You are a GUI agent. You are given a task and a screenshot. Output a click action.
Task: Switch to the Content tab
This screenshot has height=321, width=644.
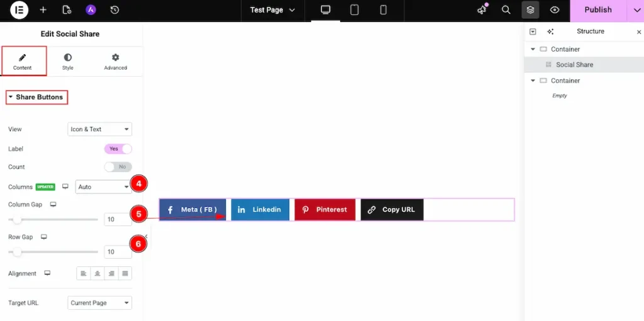pyautogui.click(x=23, y=61)
